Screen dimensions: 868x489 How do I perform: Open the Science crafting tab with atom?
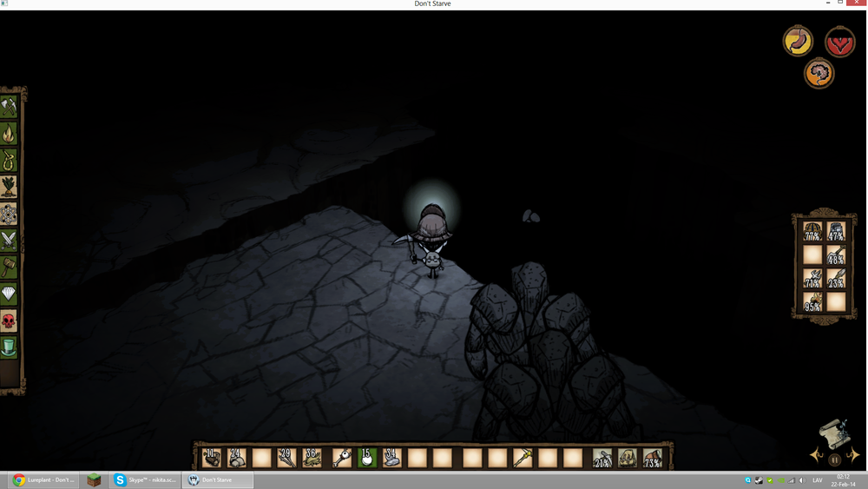[9, 214]
